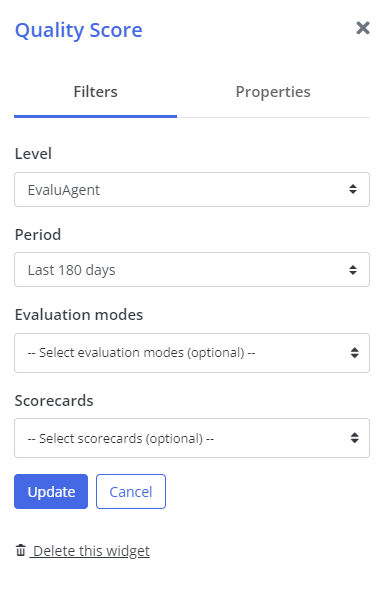Close the Quality Score panel
This screenshot has width=385, height=598.
[362, 28]
